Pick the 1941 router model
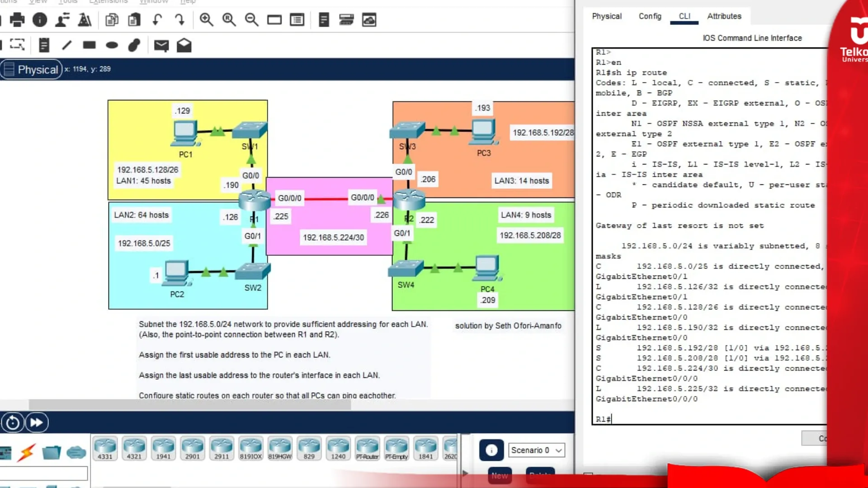Viewport: 868px width, 488px height. 163,448
